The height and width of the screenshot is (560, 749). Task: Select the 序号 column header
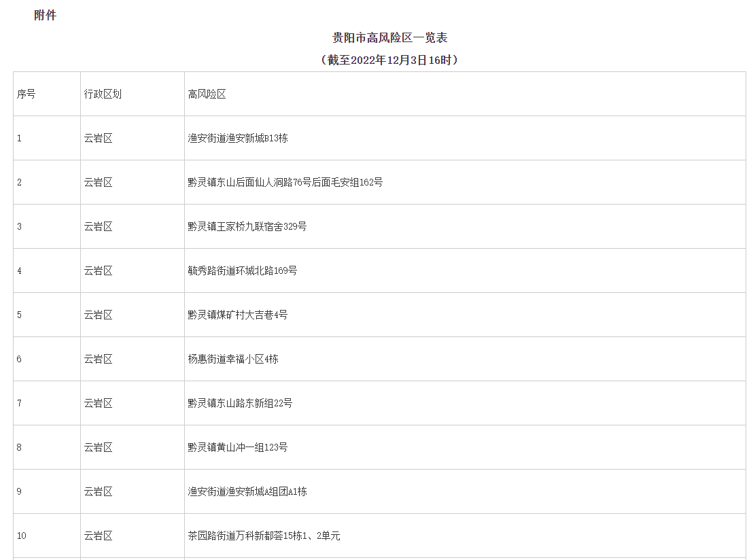pos(27,94)
